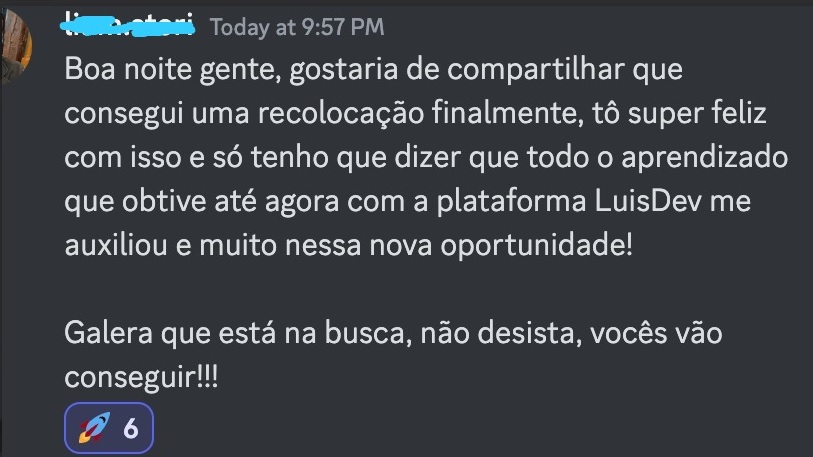The image size is (813, 457).
Task: Click the word "compartilhar" on the first line
Action: pos(536,70)
